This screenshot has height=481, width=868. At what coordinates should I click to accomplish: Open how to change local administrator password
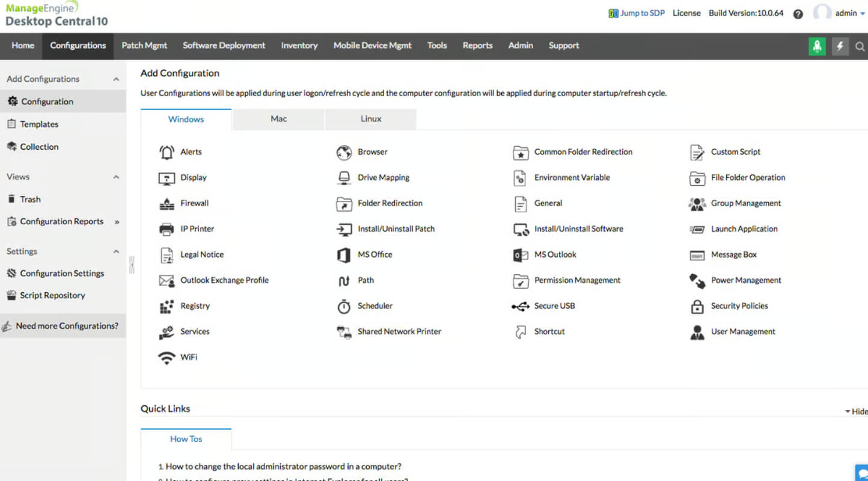[283, 467]
